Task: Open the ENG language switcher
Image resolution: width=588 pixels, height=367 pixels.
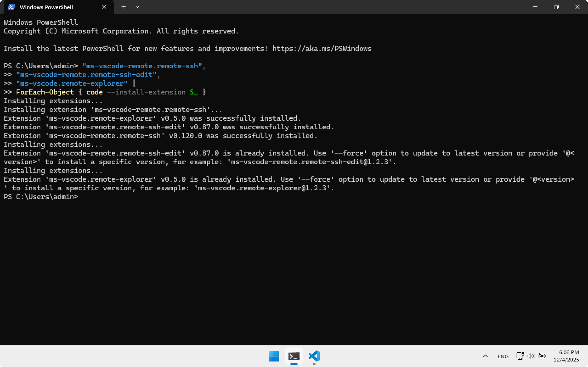Action: click(503, 356)
